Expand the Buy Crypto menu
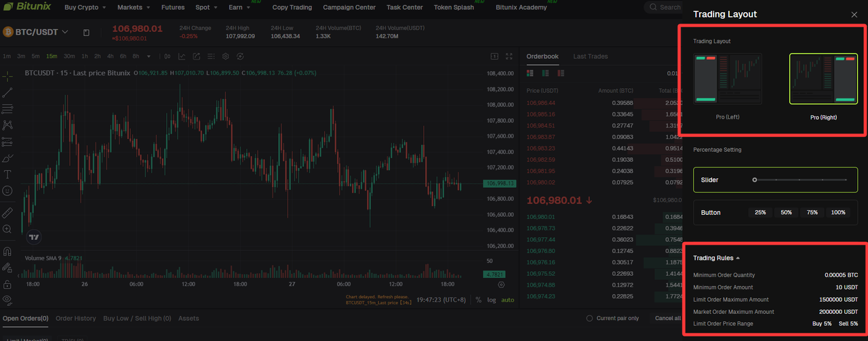Screen dimensions: 868x341 tap(85, 7)
